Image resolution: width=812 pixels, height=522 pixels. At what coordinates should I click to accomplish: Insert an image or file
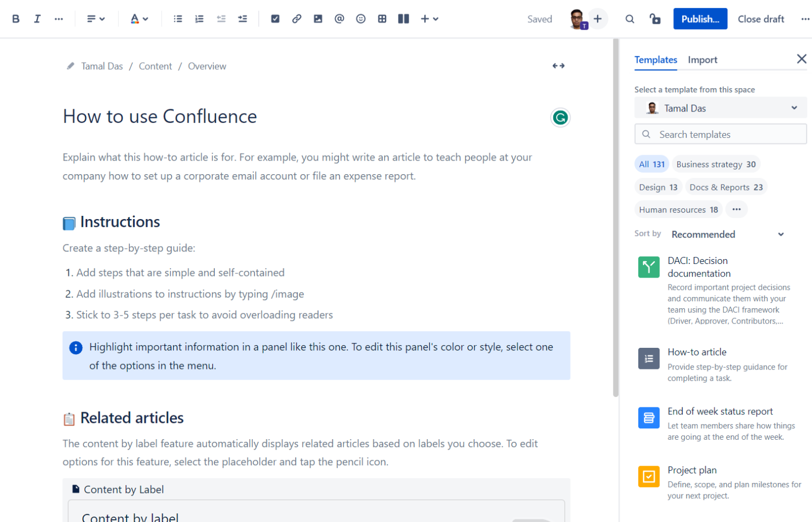318,19
